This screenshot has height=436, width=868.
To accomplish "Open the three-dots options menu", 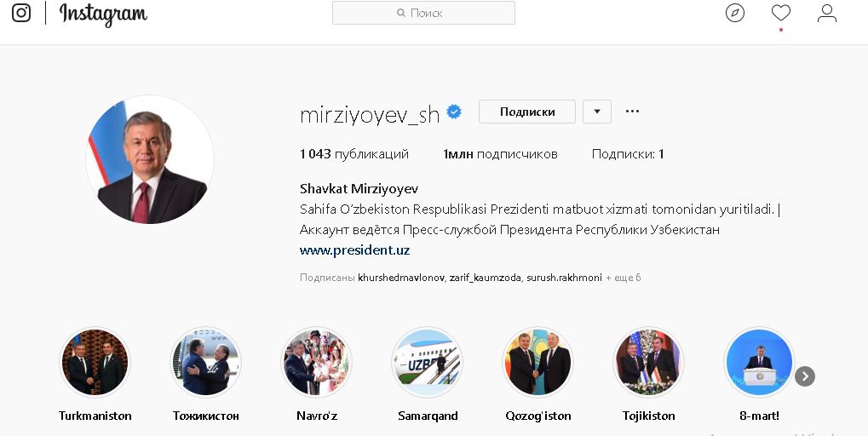I will pyautogui.click(x=632, y=112).
